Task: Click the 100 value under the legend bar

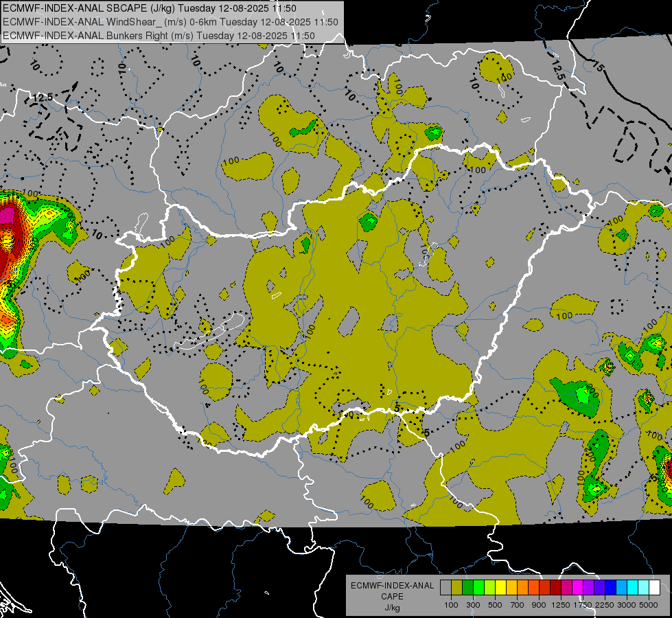Action: [451, 605]
